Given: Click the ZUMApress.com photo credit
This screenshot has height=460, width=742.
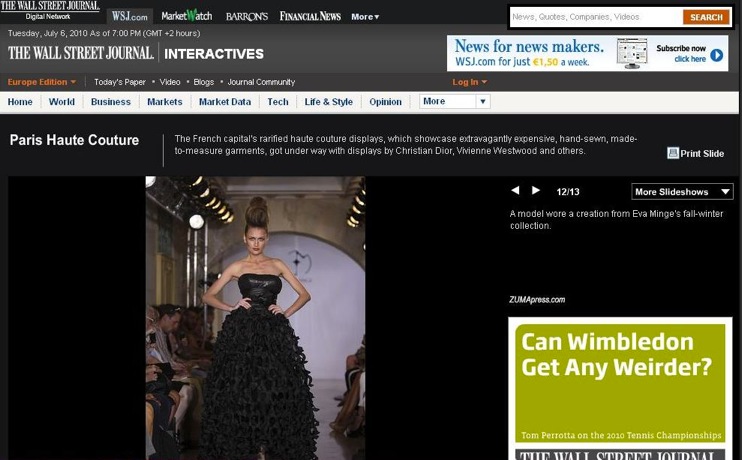Looking at the screenshot, I should click(x=537, y=300).
